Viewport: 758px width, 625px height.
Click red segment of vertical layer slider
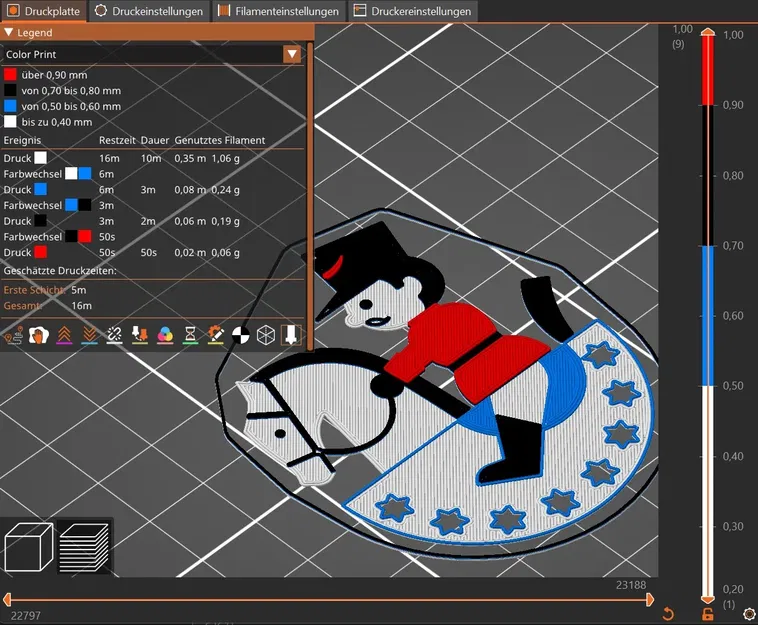coord(708,70)
